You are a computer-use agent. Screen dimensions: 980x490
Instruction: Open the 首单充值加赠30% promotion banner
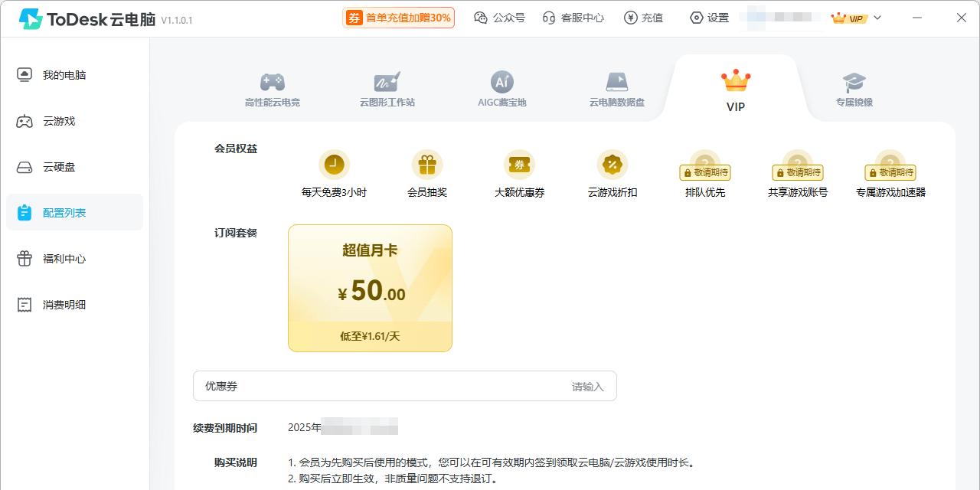[x=398, y=18]
